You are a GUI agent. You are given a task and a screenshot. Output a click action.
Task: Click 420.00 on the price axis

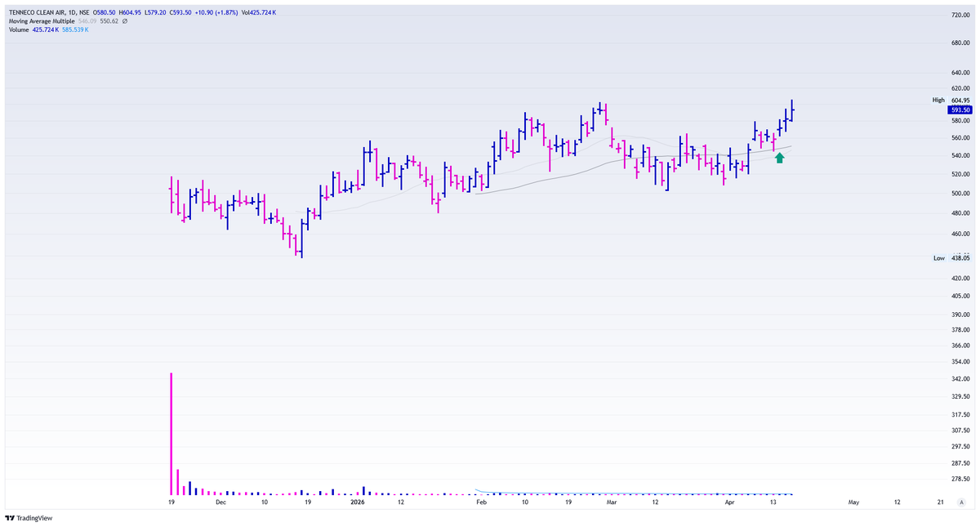(960, 277)
